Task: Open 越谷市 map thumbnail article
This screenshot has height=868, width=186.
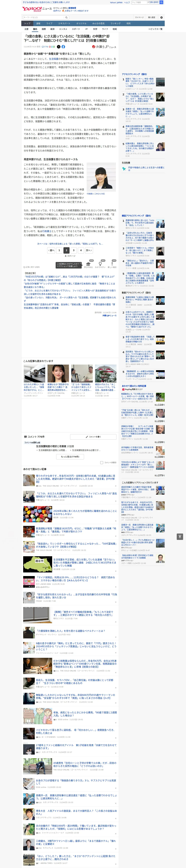Action: click(33, 564)
